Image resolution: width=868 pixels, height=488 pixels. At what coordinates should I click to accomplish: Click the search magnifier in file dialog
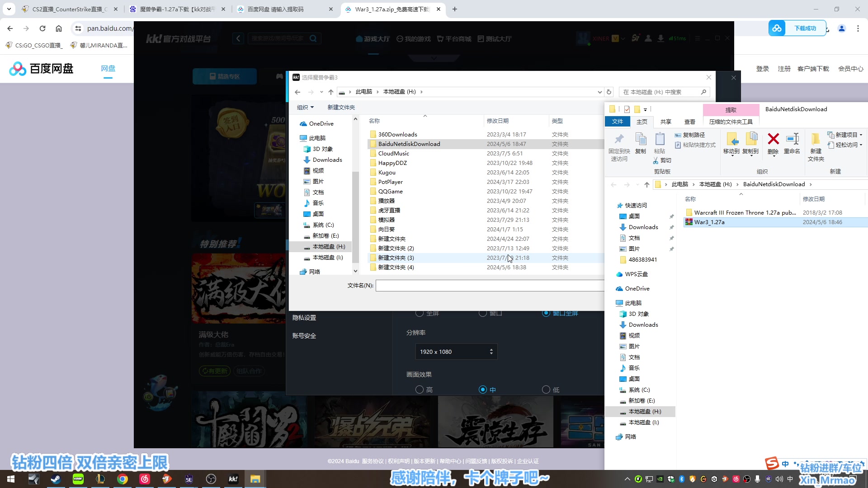click(x=703, y=92)
